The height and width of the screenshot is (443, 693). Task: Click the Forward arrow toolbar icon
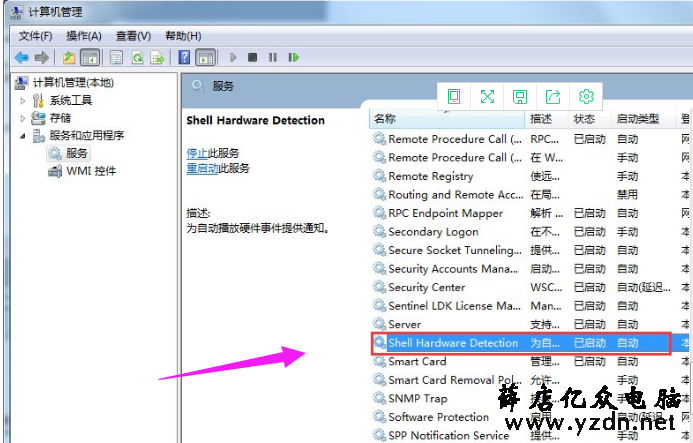42,57
